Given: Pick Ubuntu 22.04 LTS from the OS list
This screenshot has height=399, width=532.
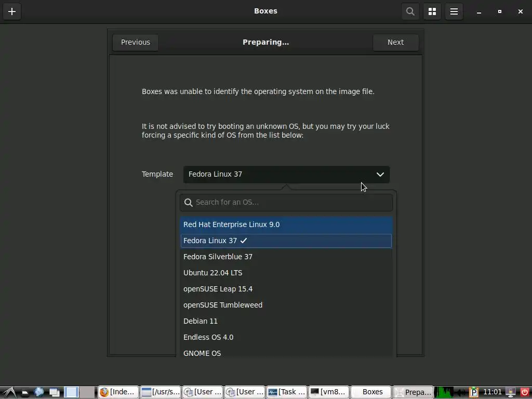Looking at the screenshot, I should tap(286, 273).
